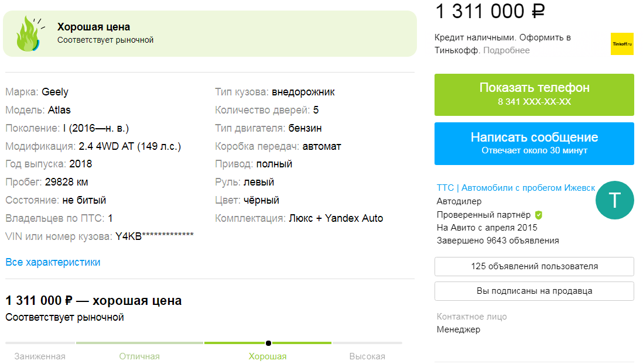Click the Завершено 9643 объявления text
This screenshot has width=643, height=364.
pos(498,241)
